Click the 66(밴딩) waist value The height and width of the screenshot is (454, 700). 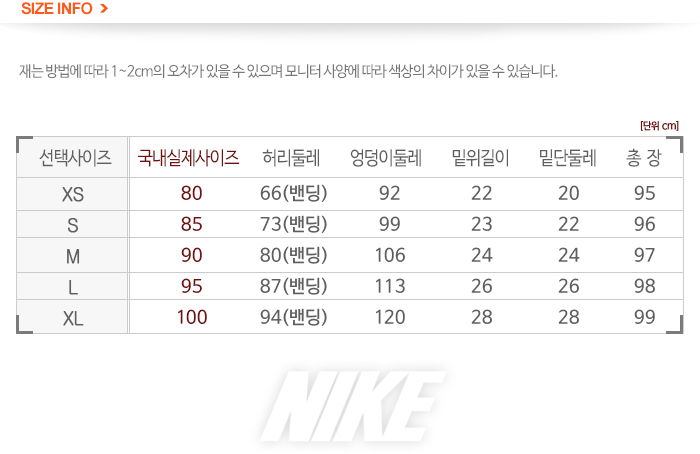294,193
